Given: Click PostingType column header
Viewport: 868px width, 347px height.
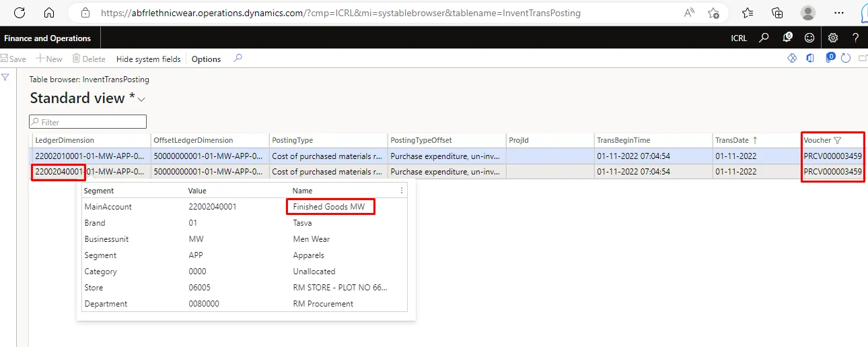Looking at the screenshot, I should 292,140.
